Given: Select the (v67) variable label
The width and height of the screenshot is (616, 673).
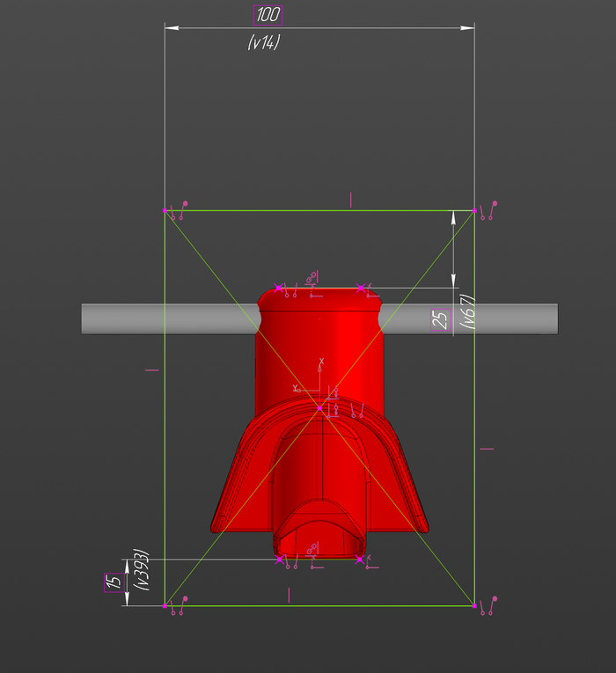Looking at the screenshot, I should click(469, 311).
